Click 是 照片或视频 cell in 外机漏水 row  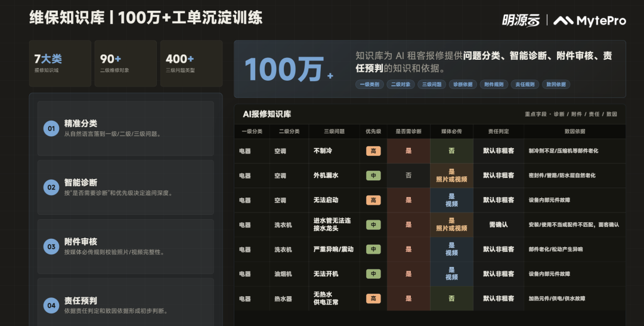coord(452,176)
